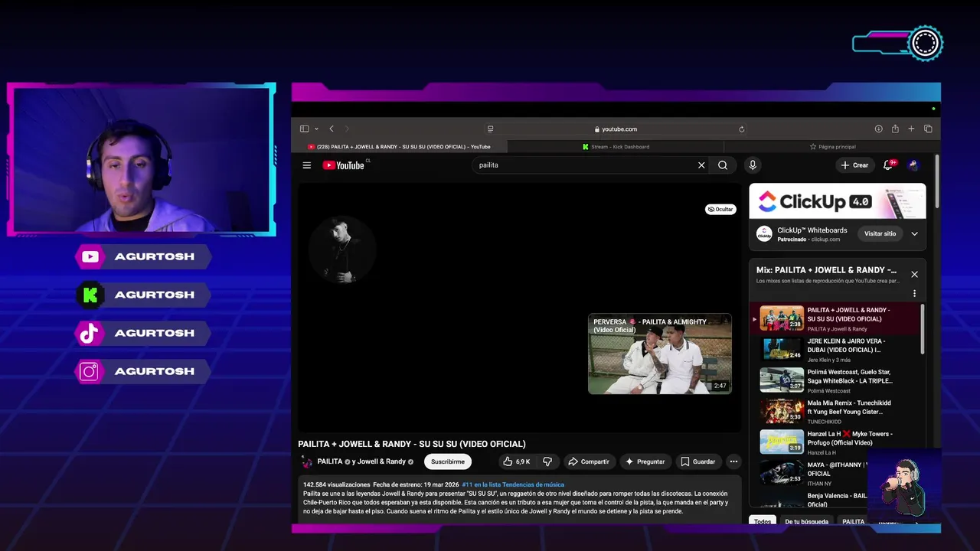Screen dimensions: 980x551
Task: Click the Crear button
Action: tap(854, 165)
